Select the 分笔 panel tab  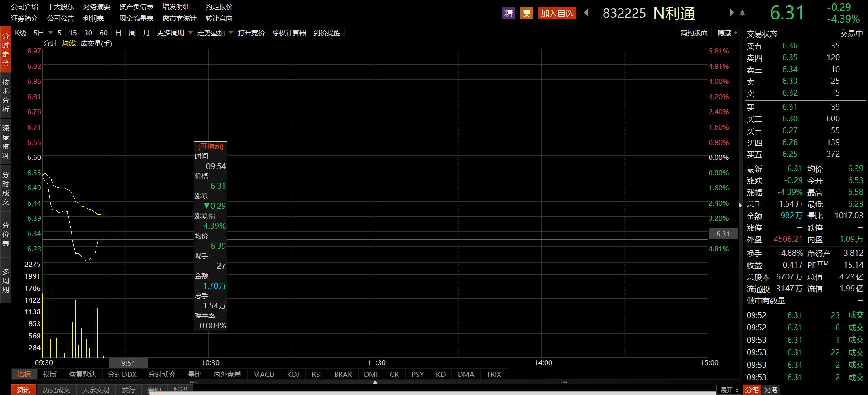pyautogui.click(x=752, y=390)
